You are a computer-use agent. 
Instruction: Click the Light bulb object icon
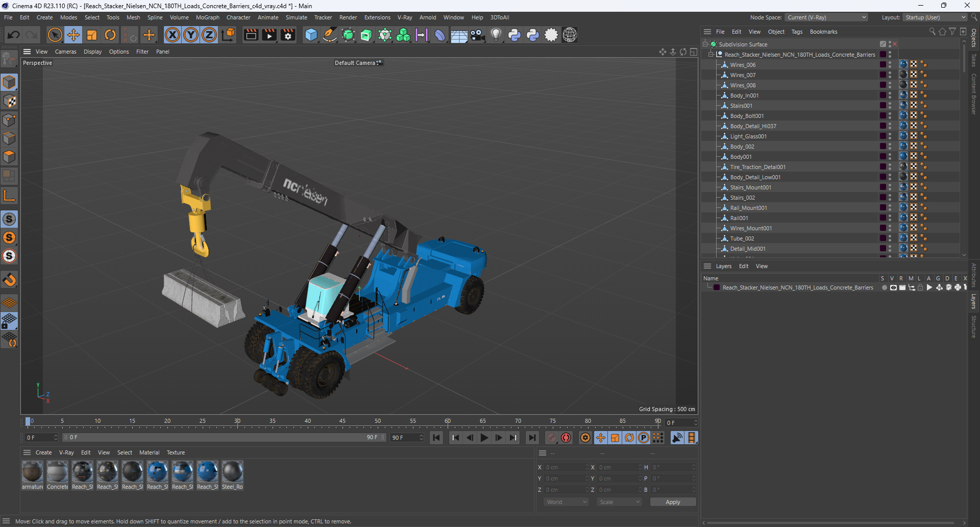point(496,35)
